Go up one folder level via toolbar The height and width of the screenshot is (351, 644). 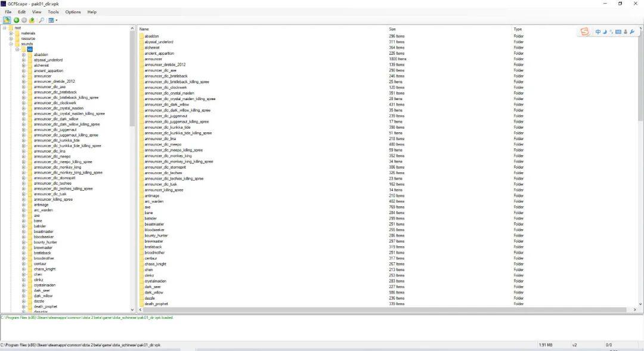pyautogui.click(x=32, y=20)
